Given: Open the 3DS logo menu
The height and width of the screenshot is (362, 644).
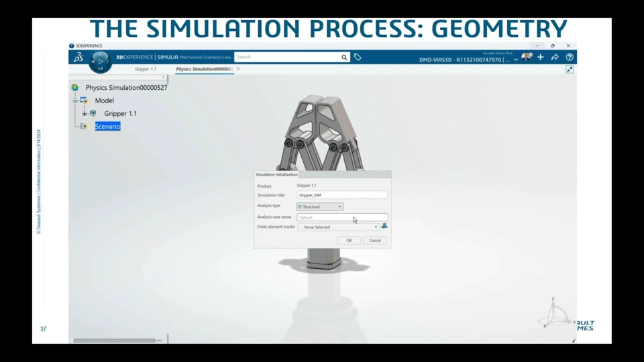Looking at the screenshot, I should click(x=78, y=57).
